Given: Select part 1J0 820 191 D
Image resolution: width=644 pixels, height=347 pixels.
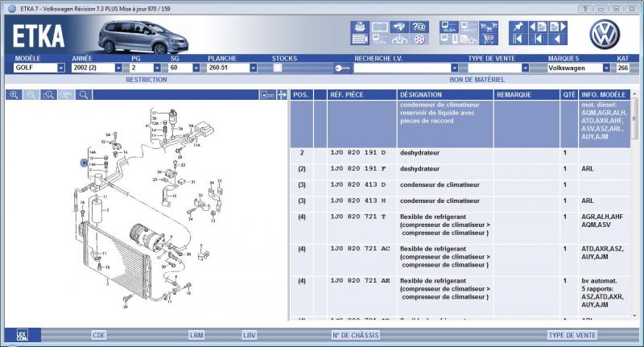Looking at the screenshot, I should coord(357,153).
